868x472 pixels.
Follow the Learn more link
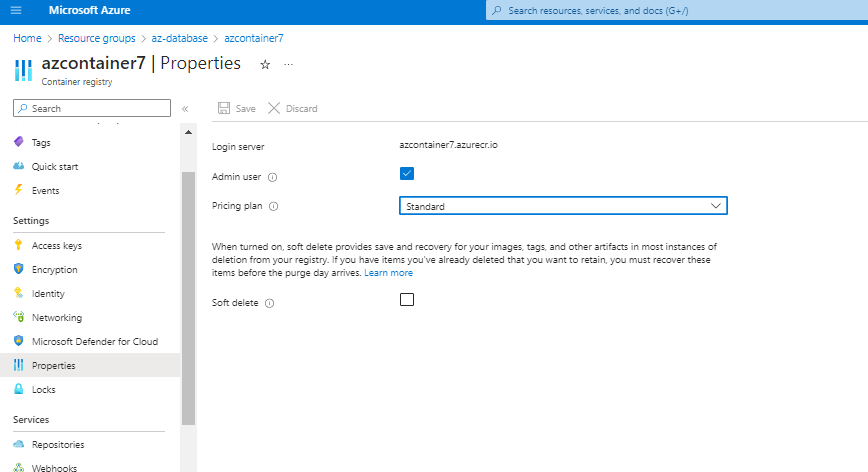click(389, 273)
